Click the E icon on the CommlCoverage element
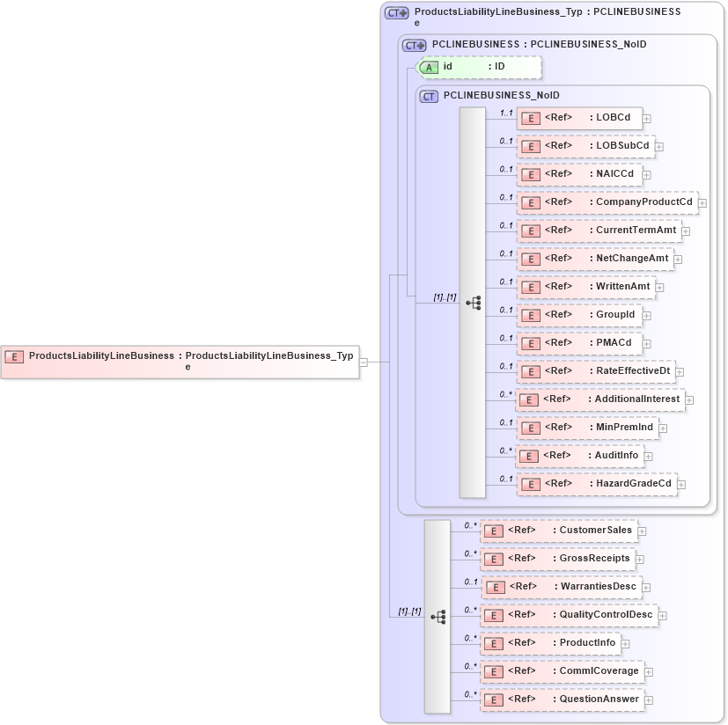The height and width of the screenshot is (725, 728). pyautogui.click(x=493, y=670)
